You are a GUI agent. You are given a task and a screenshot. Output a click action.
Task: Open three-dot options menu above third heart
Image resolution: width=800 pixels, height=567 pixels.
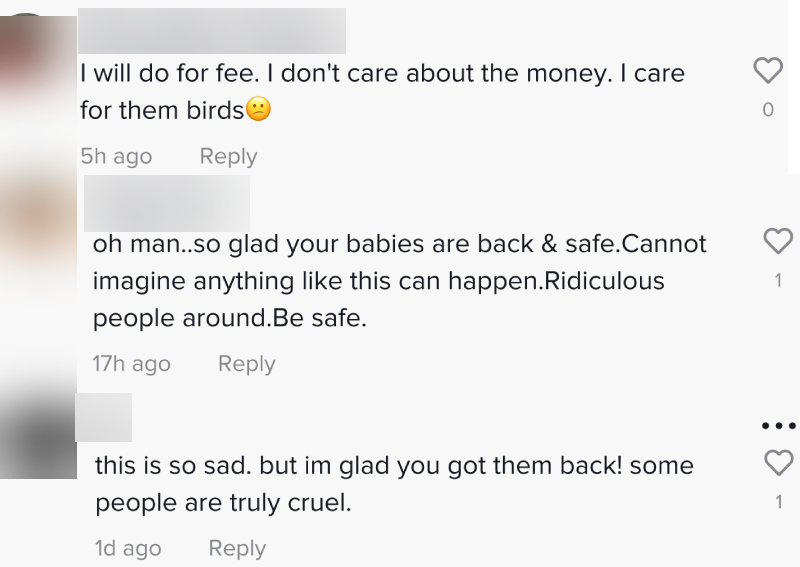pyautogui.click(x=777, y=426)
